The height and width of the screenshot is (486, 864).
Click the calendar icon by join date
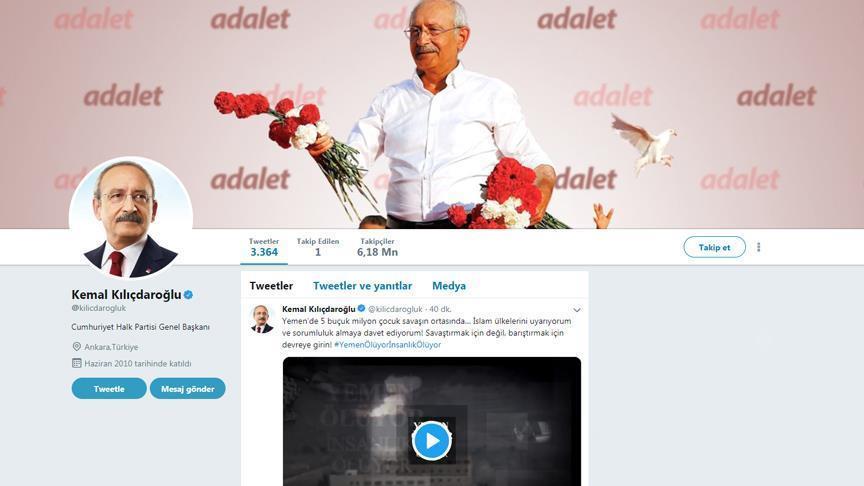pos(77,363)
